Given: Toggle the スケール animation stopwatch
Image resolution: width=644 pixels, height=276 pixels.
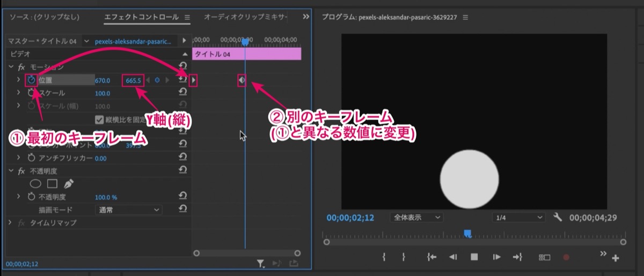Looking at the screenshot, I should (x=31, y=93).
